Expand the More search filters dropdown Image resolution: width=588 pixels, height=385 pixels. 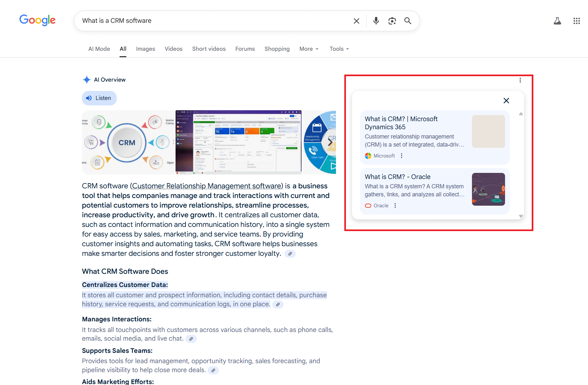pos(309,49)
